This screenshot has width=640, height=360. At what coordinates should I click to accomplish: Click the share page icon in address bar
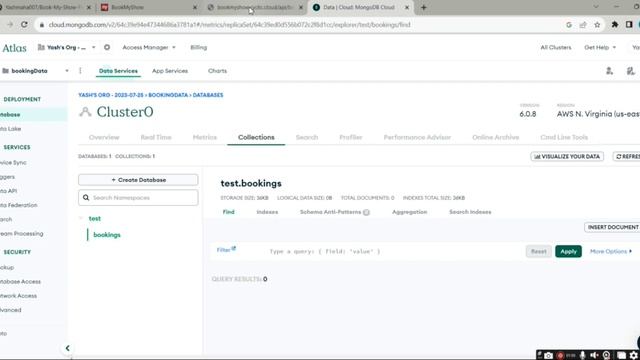pyautogui.click(x=583, y=25)
